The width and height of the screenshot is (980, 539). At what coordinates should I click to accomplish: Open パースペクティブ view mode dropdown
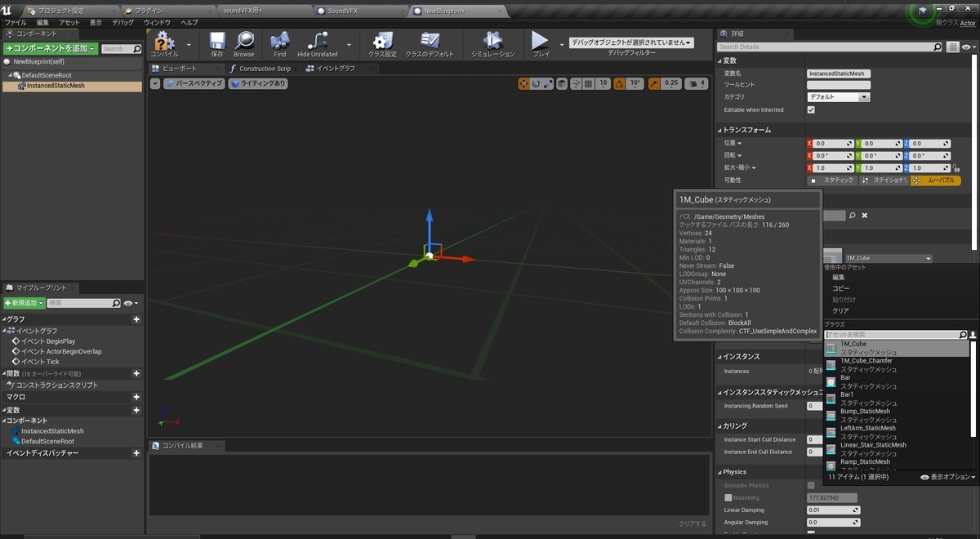click(194, 83)
